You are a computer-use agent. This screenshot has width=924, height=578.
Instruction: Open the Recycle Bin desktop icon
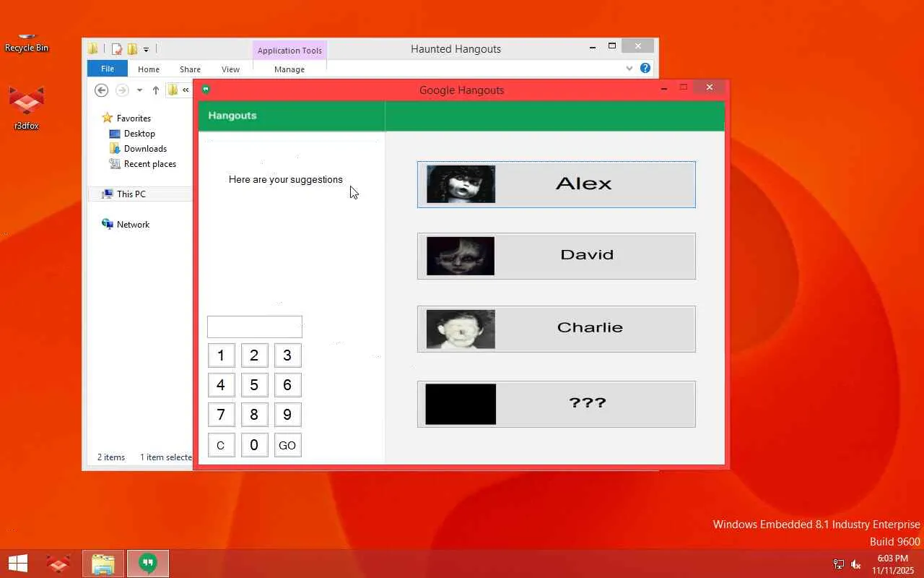(27, 42)
